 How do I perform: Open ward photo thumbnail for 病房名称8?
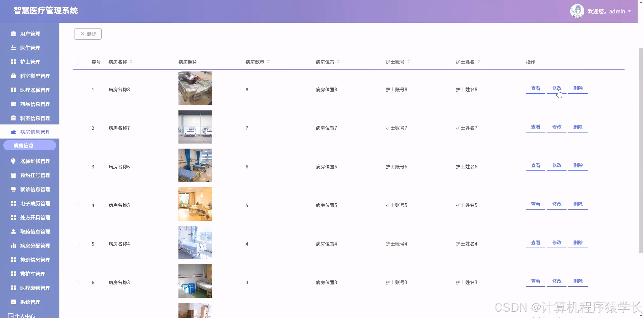(x=195, y=88)
